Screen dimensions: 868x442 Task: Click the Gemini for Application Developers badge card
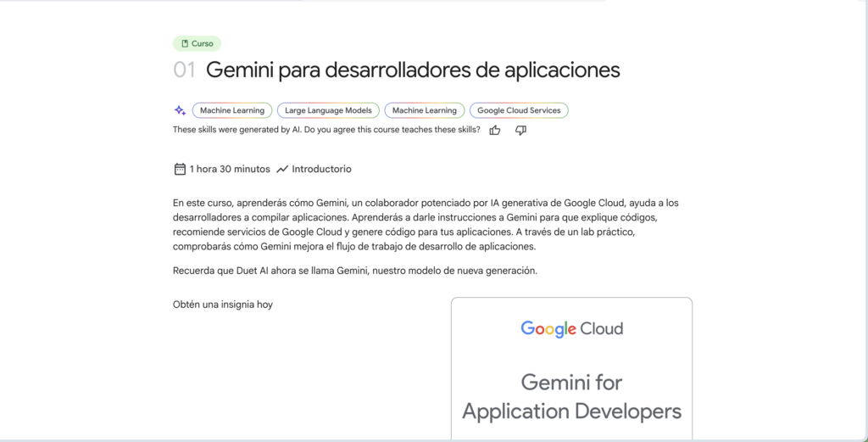coord(572,369)
